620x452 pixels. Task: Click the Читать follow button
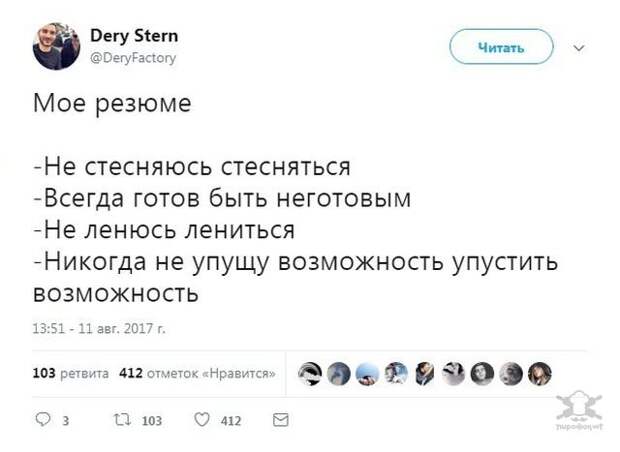[x=501, y=47]
